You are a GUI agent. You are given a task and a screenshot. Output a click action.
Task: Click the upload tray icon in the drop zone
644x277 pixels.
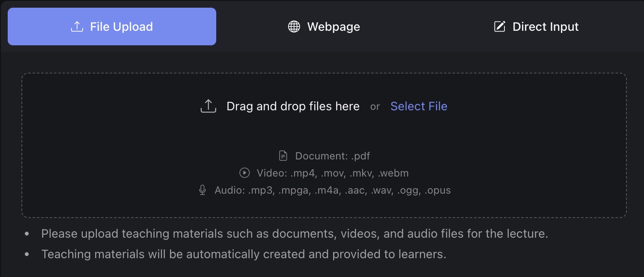(x=209, y=106)
